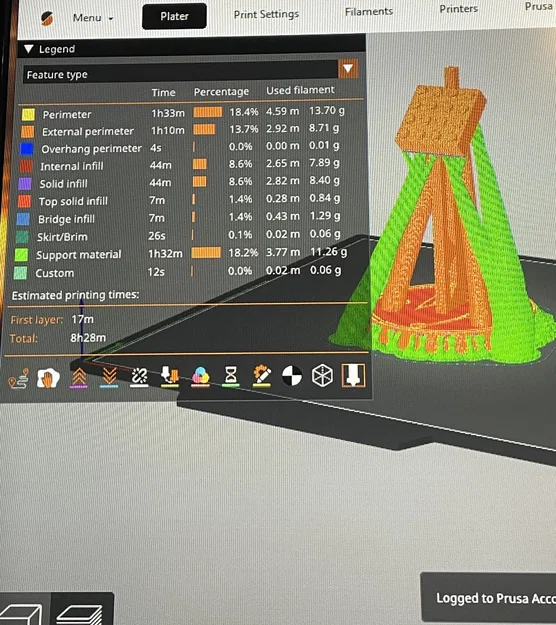Screen dimensions: 556x625
Task: Toggle the Bridge infill row label
Action: click(x=66, y=219)
